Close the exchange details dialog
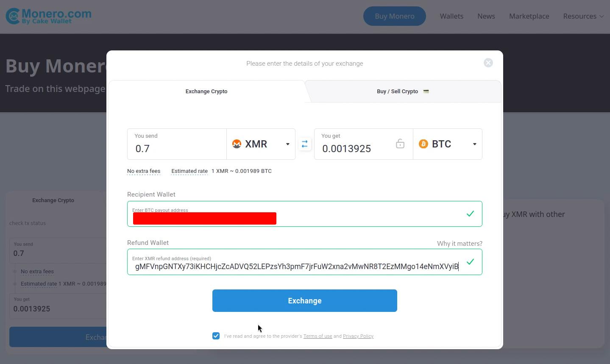 pyautogui.click(x=488, y=63)
